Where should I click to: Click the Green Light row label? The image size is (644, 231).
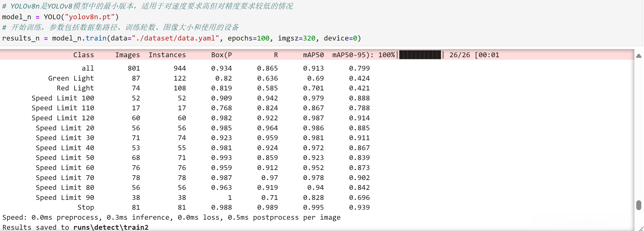tap(71, 78)
